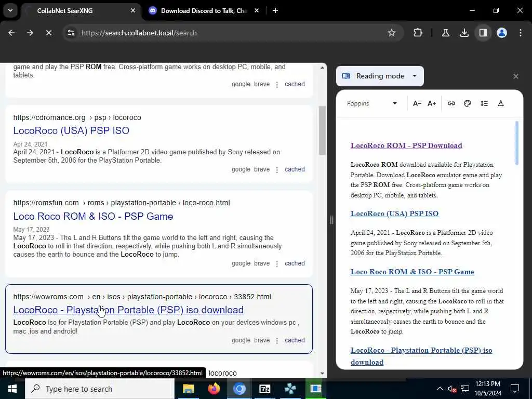Open LocoRoco (USA) PSP ISO reader link
This screenshot has width=532, height=399.
[395, 214]
